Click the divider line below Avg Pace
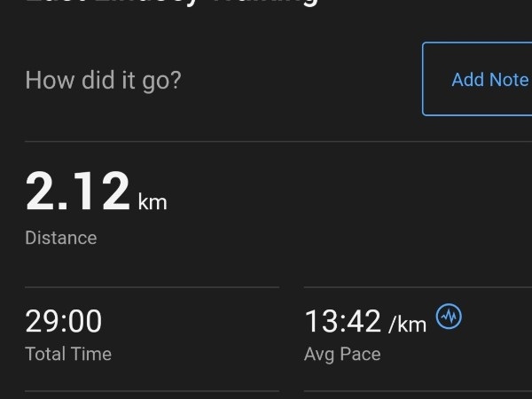 click(418, 391)
